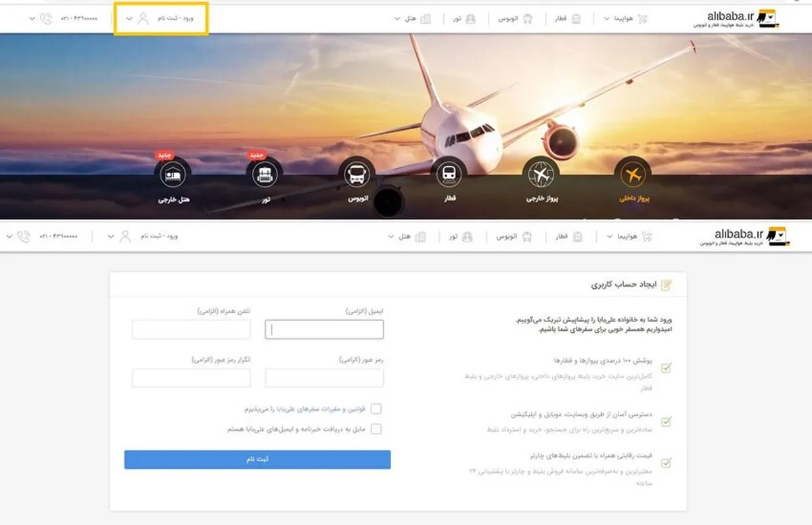Expand هواپیما dropdown in header above signup form
This screenshot has width=812, height=525.
coord(610,237)
